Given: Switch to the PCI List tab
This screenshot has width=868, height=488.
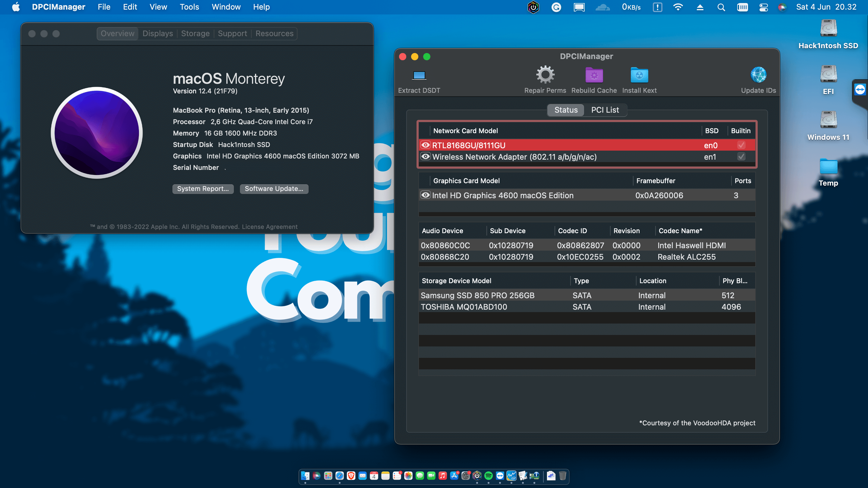Looking at the screenshot, I should coord(605,110).
